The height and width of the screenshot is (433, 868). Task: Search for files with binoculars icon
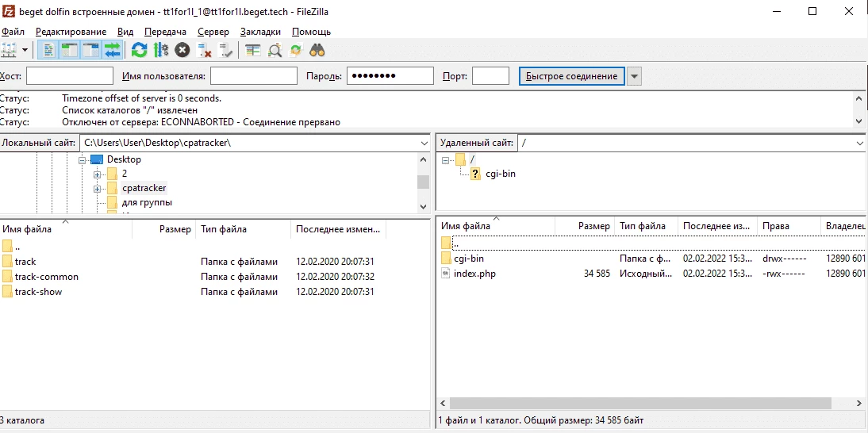tap(317, 50)
